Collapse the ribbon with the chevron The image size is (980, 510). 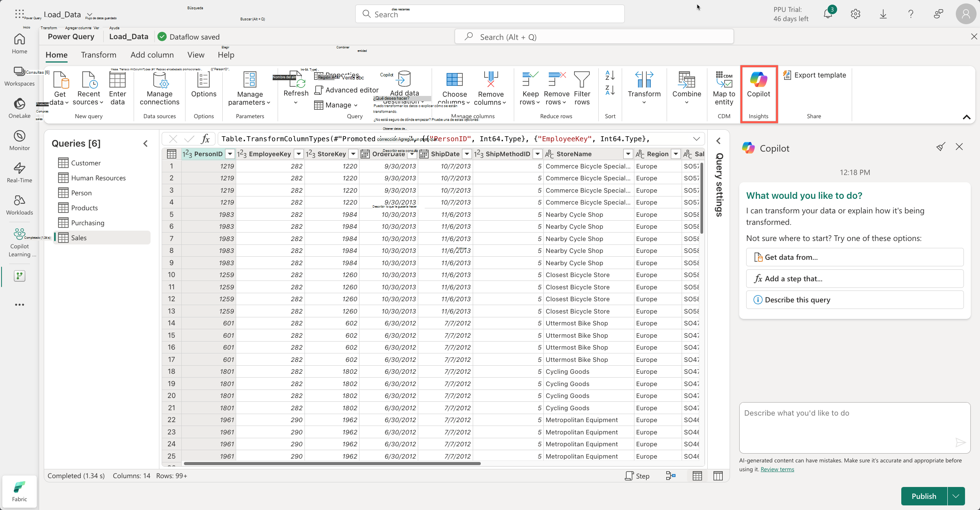tap(967, 117)
